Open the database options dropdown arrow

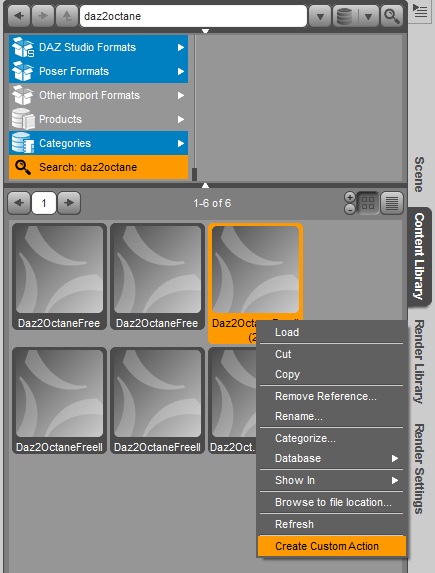(x=368, y=16)
